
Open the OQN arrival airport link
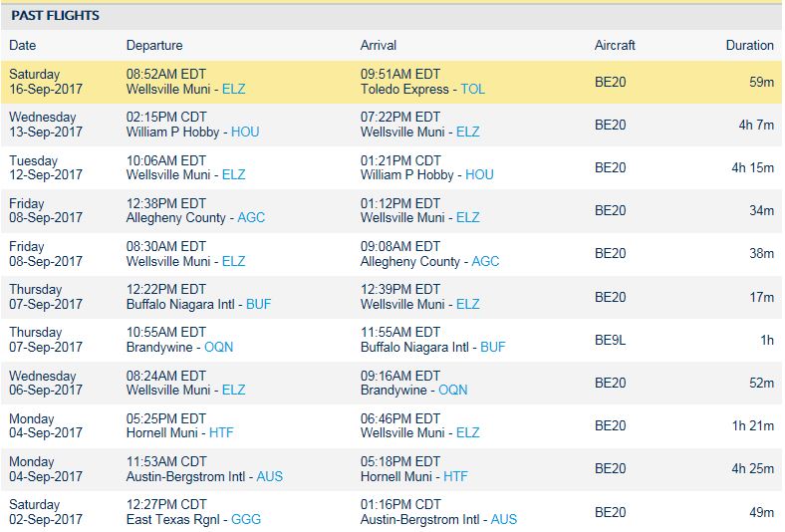tap(453, 390)
